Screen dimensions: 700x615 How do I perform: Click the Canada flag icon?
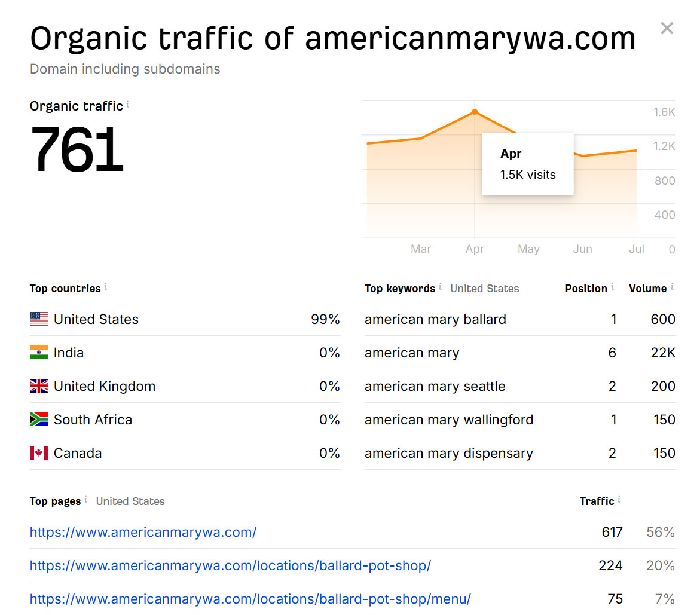pyautogui.click(x=39, y=453)
